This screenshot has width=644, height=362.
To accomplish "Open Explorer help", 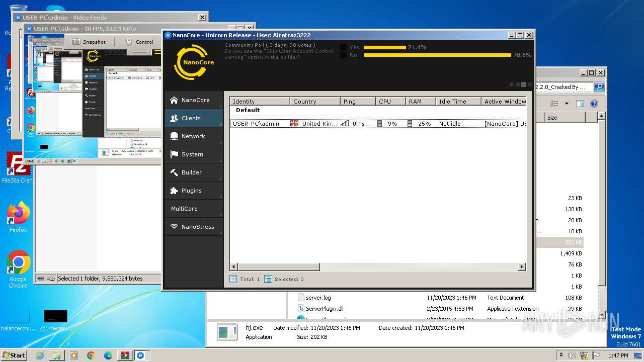I will click(594, 104).
